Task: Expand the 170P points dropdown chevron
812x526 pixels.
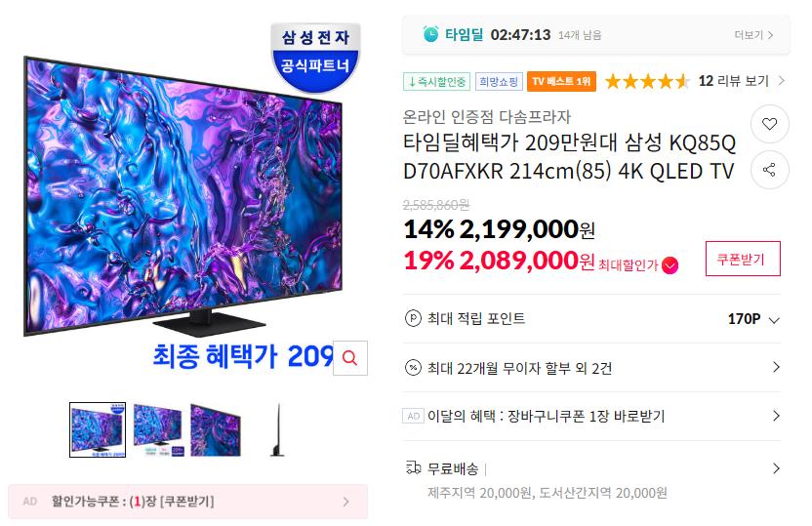Action: point(774,319)
